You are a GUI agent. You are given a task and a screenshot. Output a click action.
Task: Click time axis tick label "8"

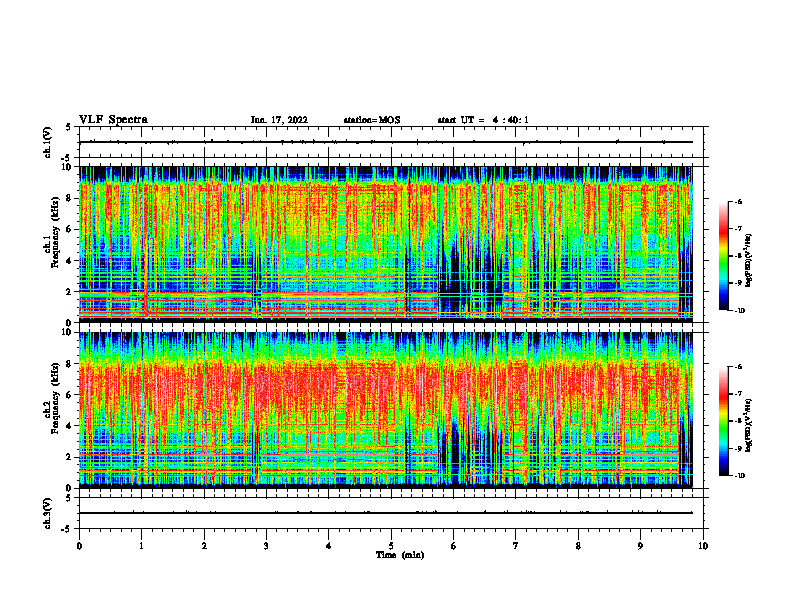point(578,546)
